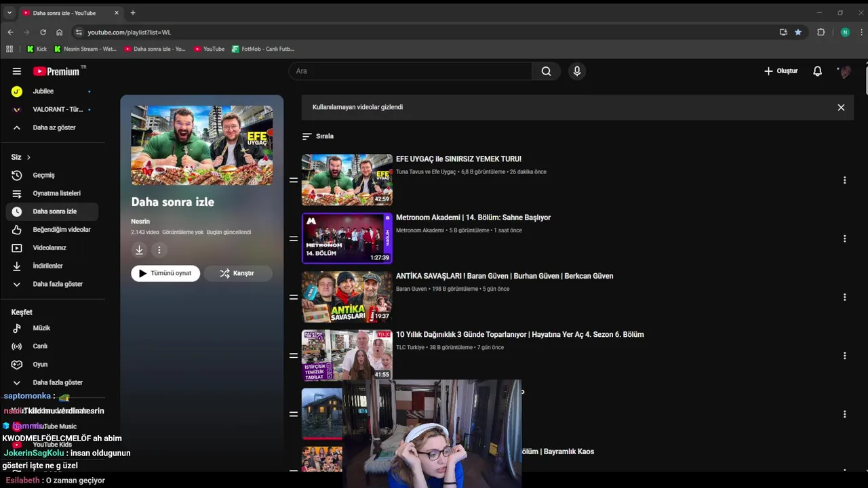Open Canlı live in Keşfet section
The height and width of the screenshot is (488, 868).
52,346
